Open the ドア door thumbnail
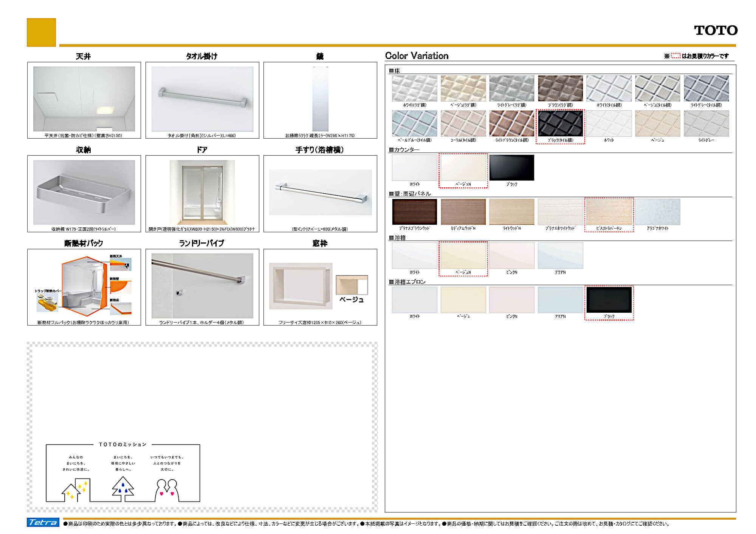Viewport: 756px width, 534px height. tap(202, 192)
